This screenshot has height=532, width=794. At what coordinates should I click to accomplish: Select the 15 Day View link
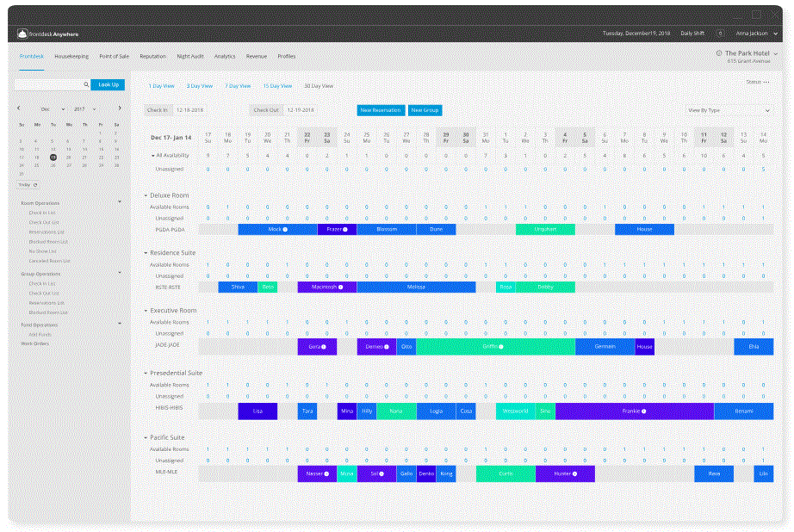278,85
